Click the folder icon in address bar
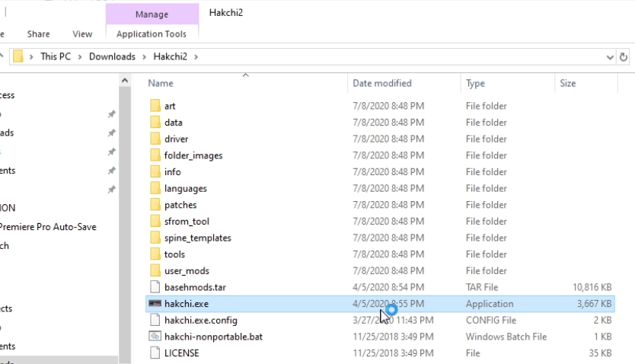This screenshot has height=364, width=635. pyautogui.click(x=18, y=56)
